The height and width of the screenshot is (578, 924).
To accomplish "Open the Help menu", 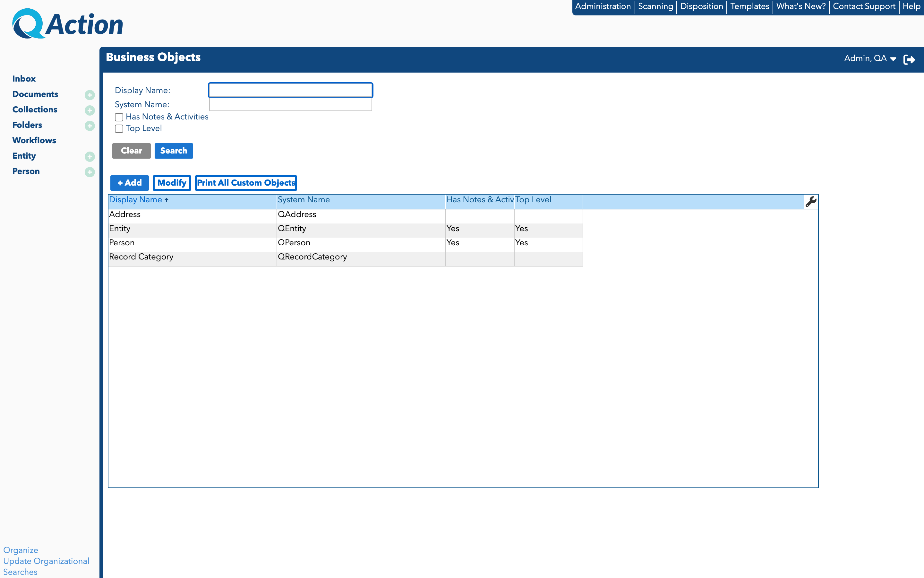I will tap(911, 6).
